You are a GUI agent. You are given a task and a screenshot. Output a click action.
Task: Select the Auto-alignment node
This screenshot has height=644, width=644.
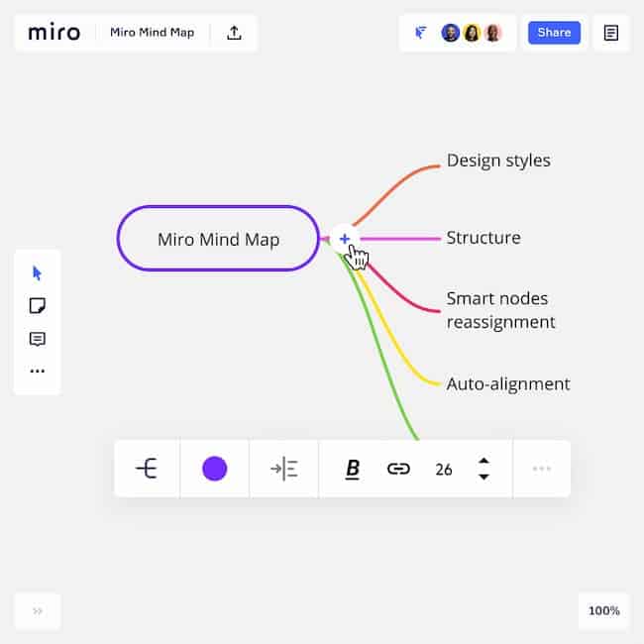508,384
